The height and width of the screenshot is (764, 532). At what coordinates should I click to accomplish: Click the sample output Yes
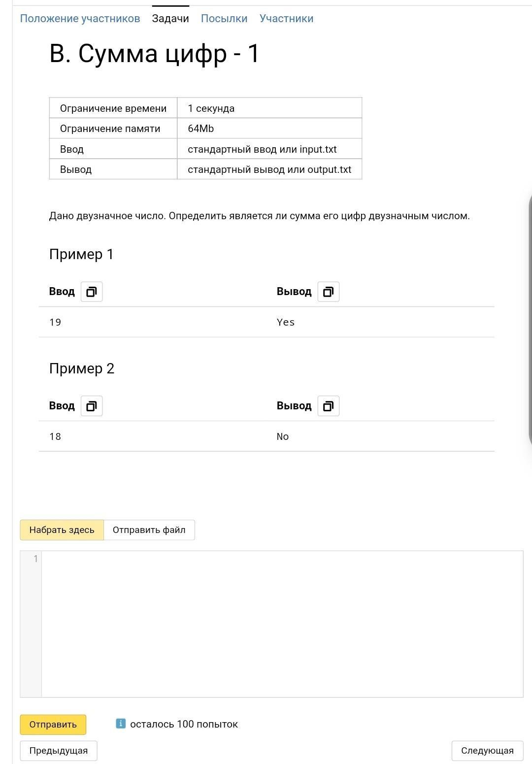click(x=286, y=322)
